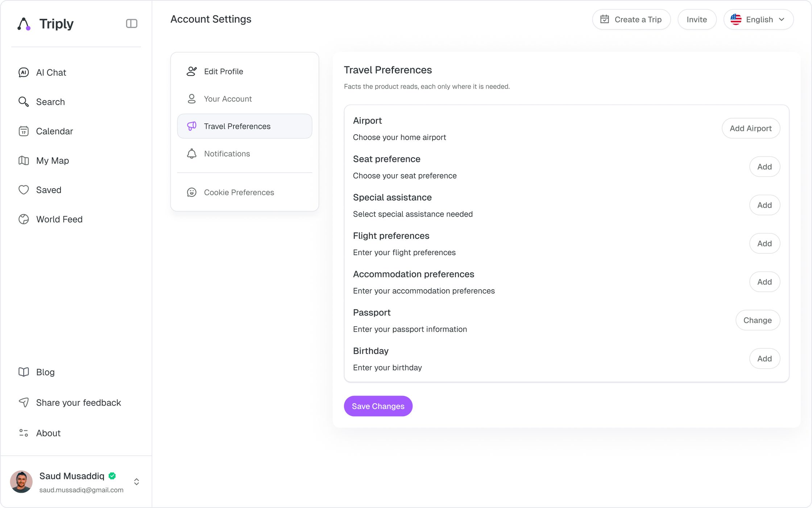Click the Saved heart icon
Viewport: 812px width, 508px height.
(24, 190)
